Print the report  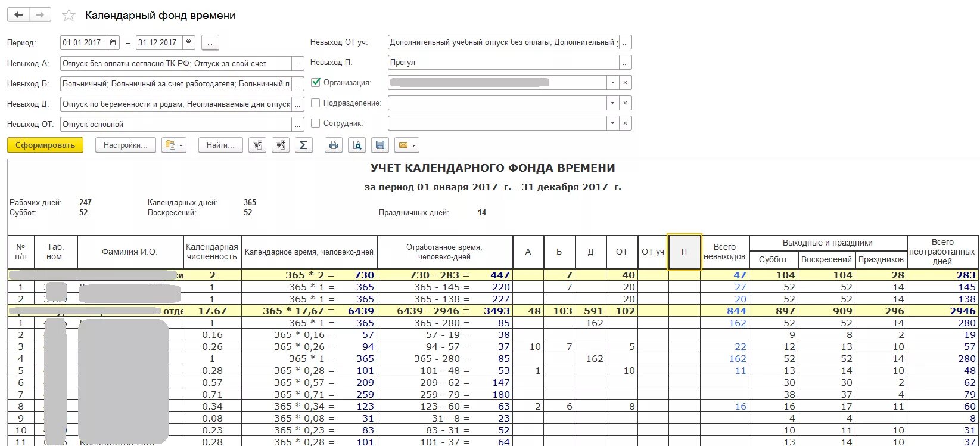(x=334, y=145)
